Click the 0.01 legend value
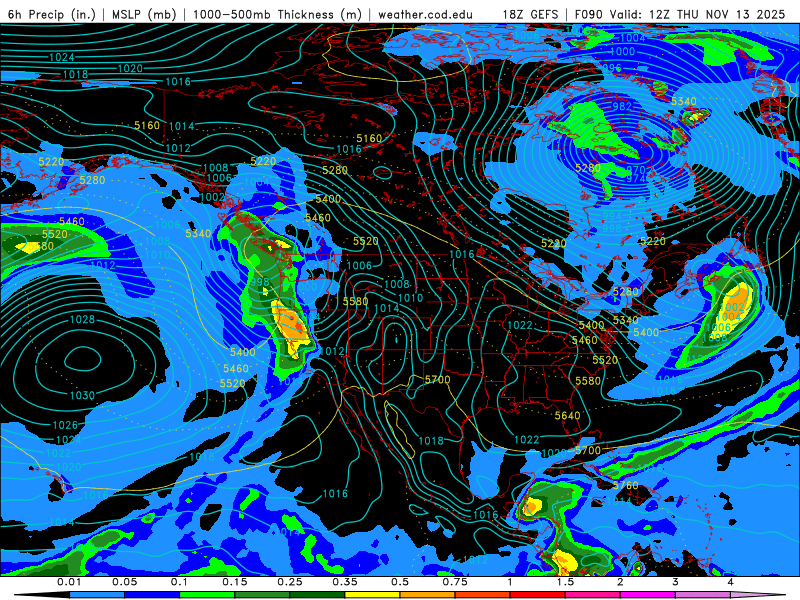Image resolution: width=800 pixels, height=600 pixels. (69, 582)
